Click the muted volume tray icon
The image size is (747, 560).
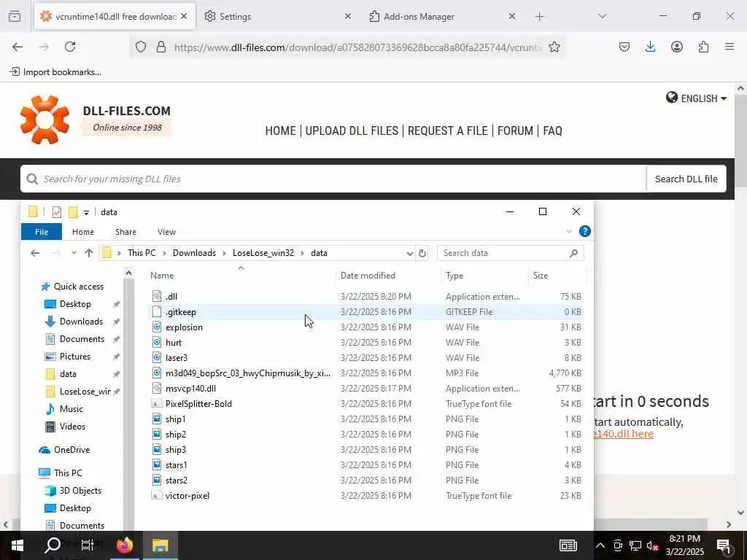pos(653,545)
